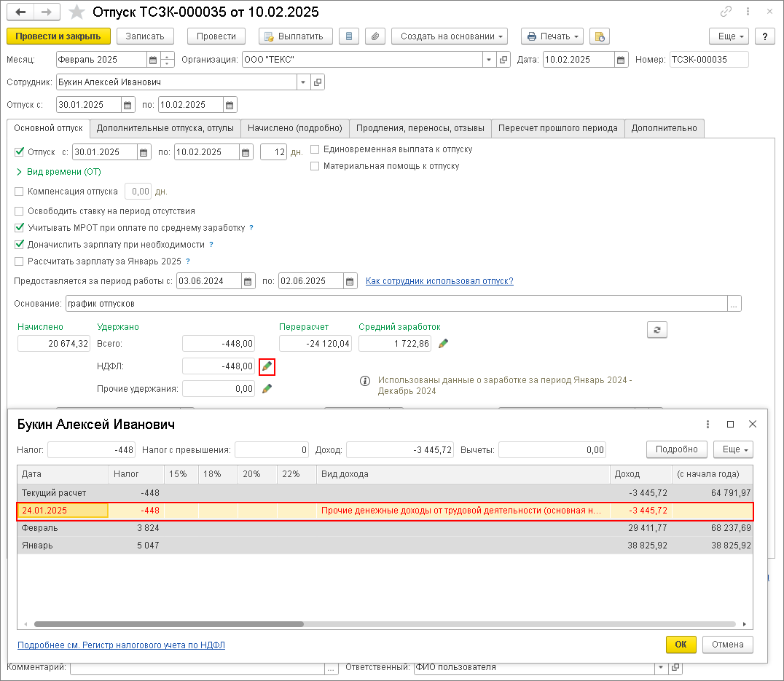Screen dimensions: 784x681
Task: Click the Записать button
Action: click(145, 36)
